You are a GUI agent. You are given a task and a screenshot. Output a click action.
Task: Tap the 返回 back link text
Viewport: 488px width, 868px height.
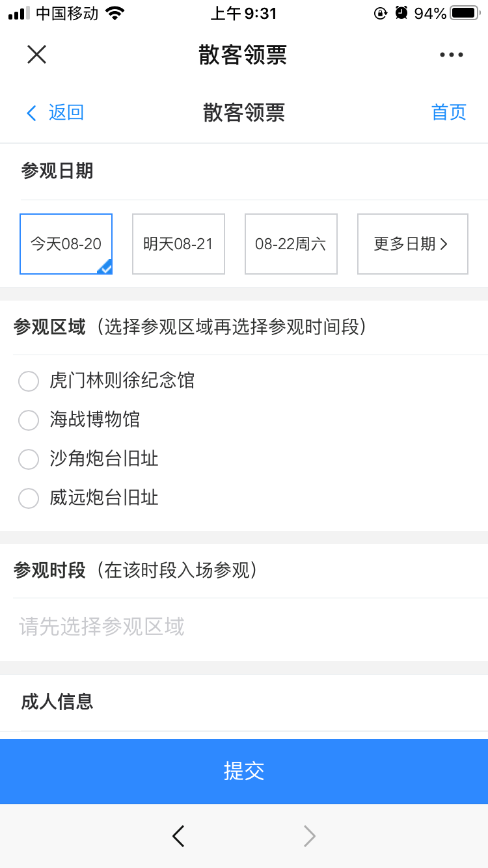point(66,113)
